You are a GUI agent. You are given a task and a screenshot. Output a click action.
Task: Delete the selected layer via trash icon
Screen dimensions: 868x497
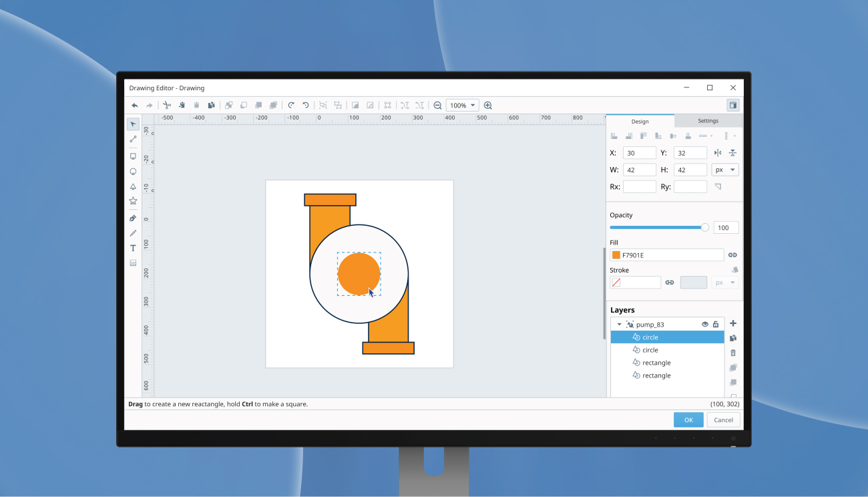732,352
